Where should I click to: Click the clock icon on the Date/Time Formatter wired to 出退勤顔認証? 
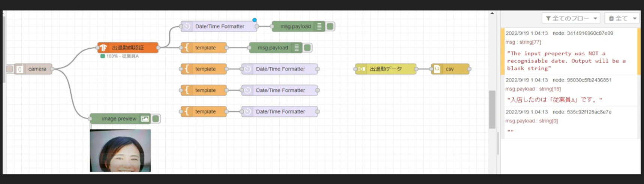point(187,26)
